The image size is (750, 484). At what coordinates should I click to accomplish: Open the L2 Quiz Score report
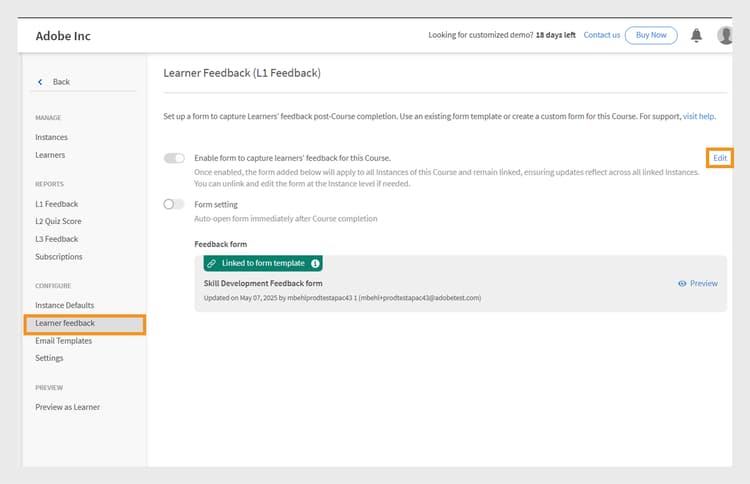[x=59, y=221]
